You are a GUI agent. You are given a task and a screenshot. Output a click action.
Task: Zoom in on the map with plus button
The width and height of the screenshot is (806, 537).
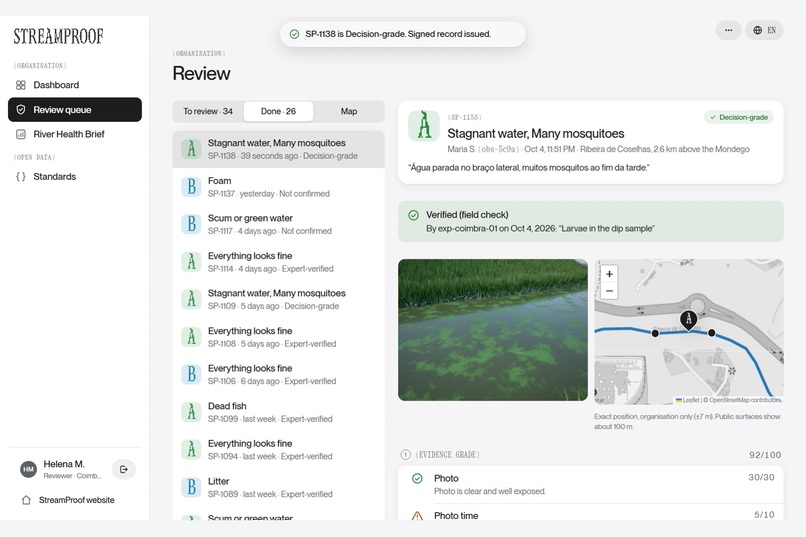coord(609,274)
